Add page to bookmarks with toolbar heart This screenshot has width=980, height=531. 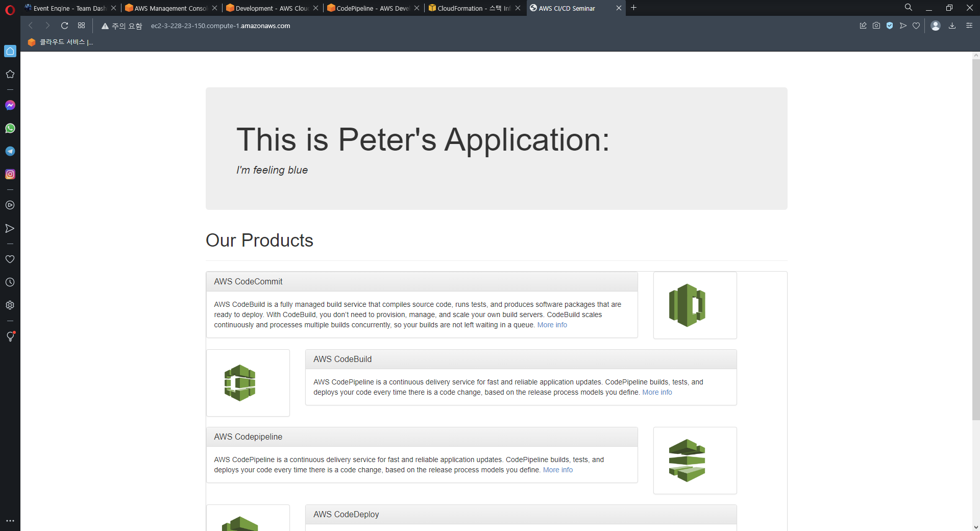tap(916, 26)
